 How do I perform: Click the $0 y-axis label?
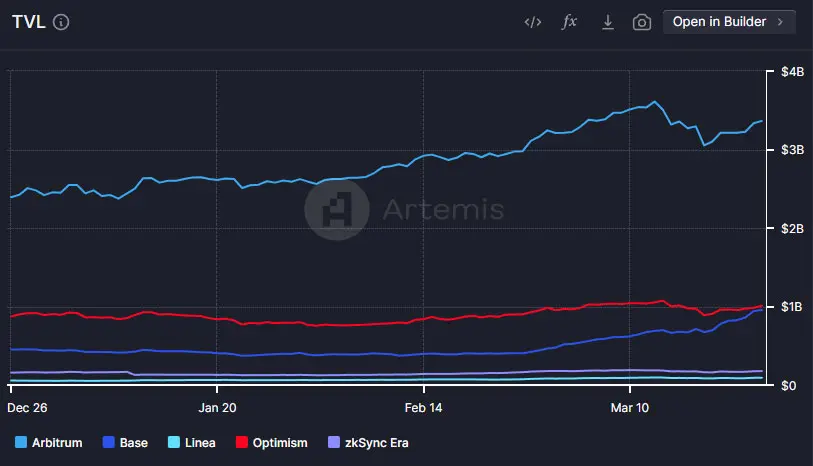[789, 386]
